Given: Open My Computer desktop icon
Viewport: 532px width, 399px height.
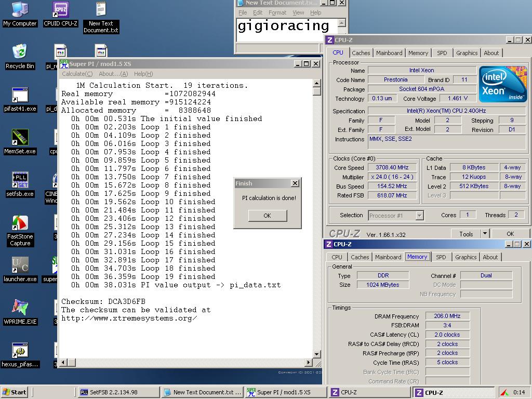Looking at the screenshot, I should tap(20, 14).
